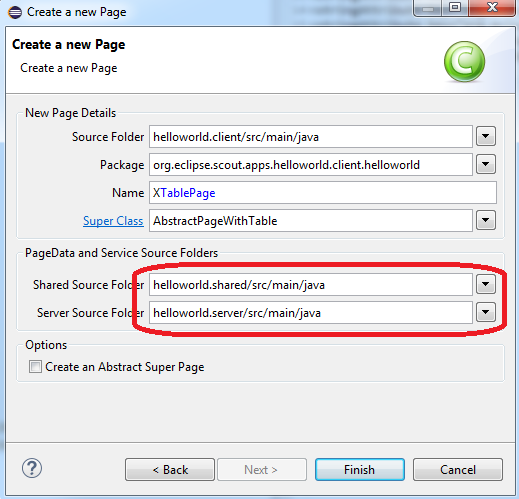Screen dimensions: 519x499
Task: Close the dialog with the X button
Action: pos(492,8)
